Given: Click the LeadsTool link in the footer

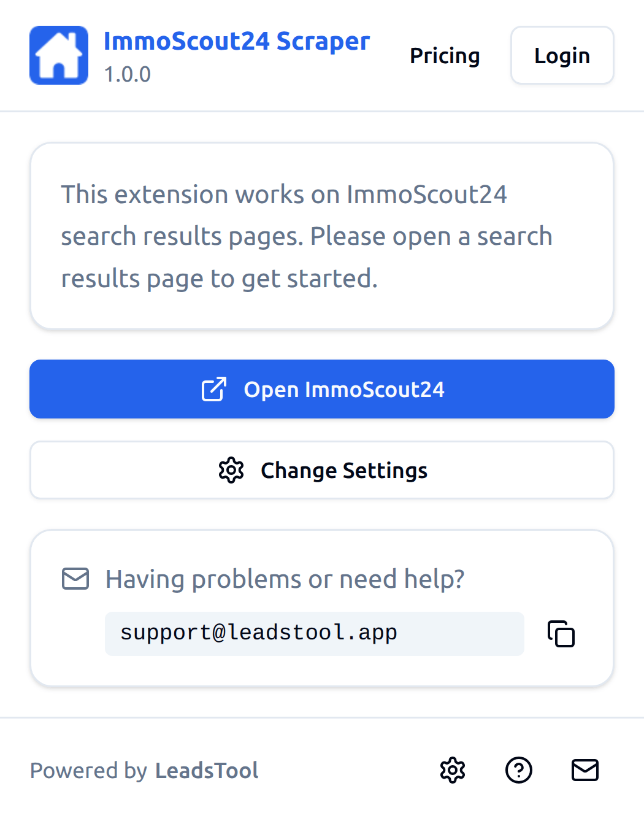Looking at the screenshot, I should 207,771.
